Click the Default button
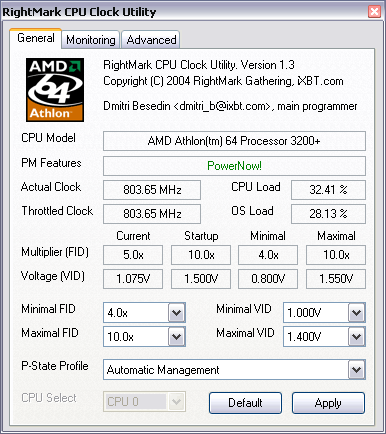 [x=245, y=403]
